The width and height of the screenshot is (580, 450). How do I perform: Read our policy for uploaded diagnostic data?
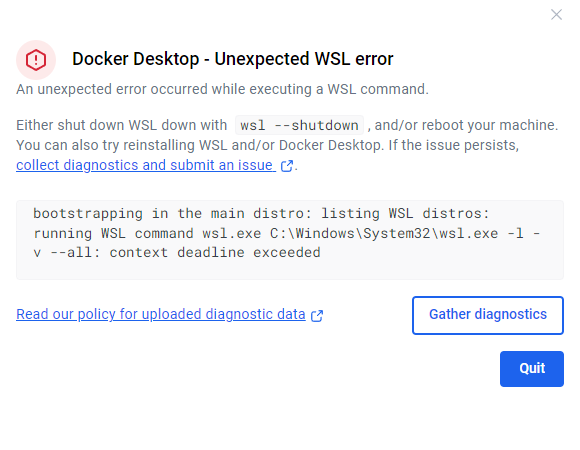pos(161,314)
